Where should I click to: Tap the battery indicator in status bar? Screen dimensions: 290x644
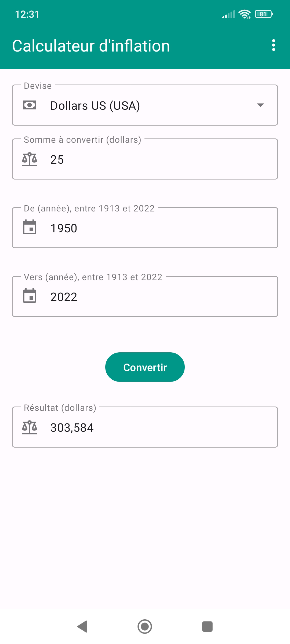(264, 14)
